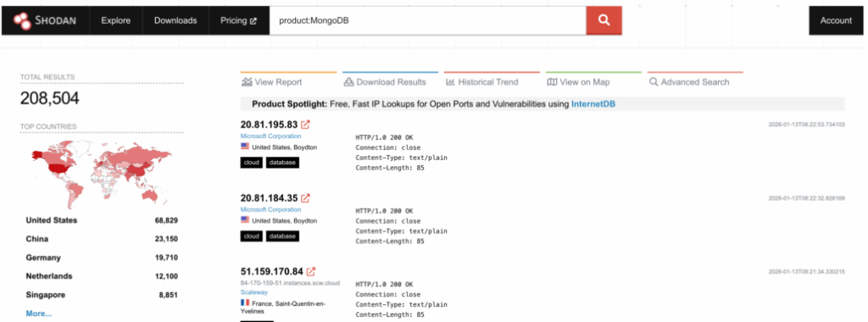868x322 pixels.
Task: Click cloud tag under 20.81.195.83
Action: tap(251, 163)
